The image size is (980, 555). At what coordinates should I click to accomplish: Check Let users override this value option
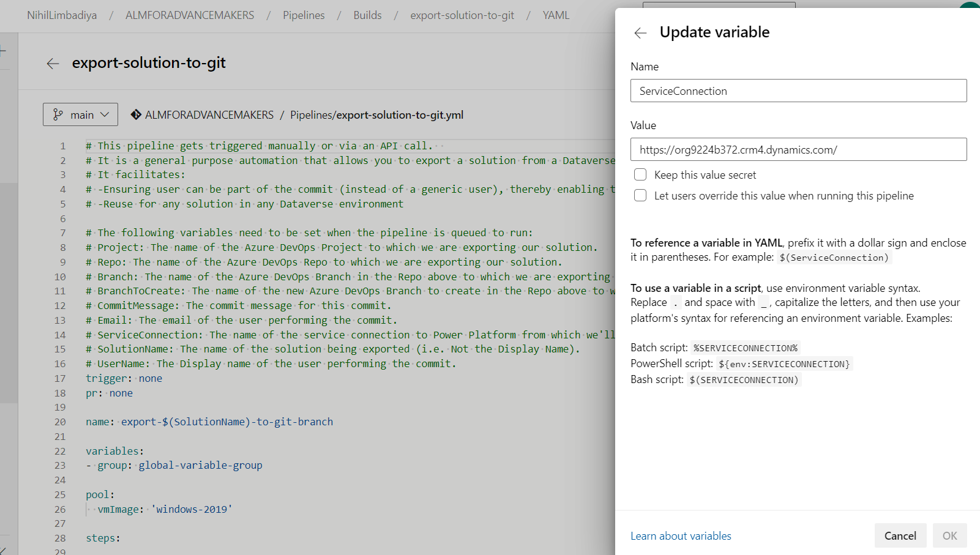tap(640, 195)
